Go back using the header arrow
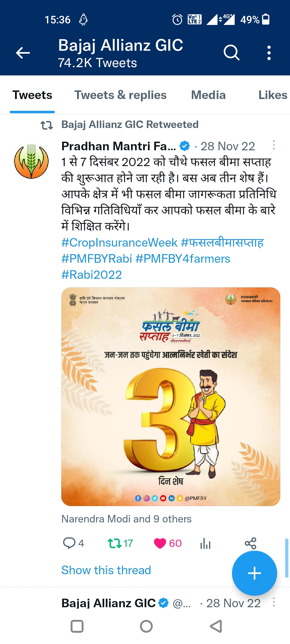The height and width of the screenshot is (644, 290). (x=23, y=53)
